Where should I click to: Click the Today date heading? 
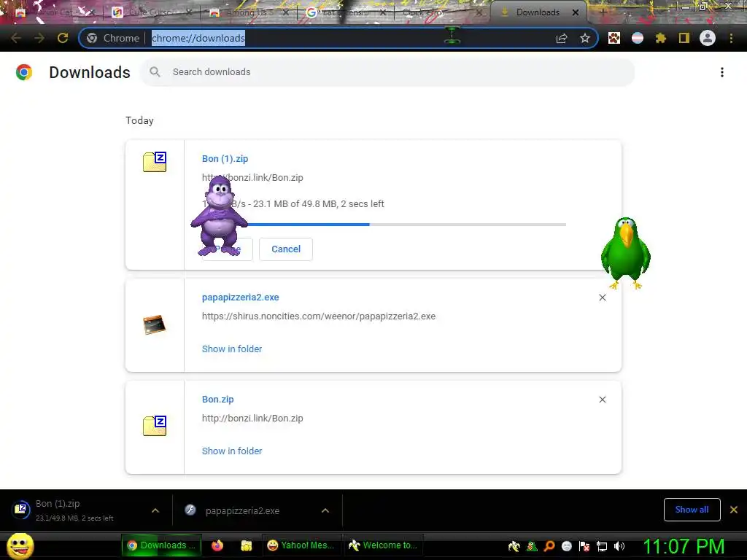(x=139, y=120)
